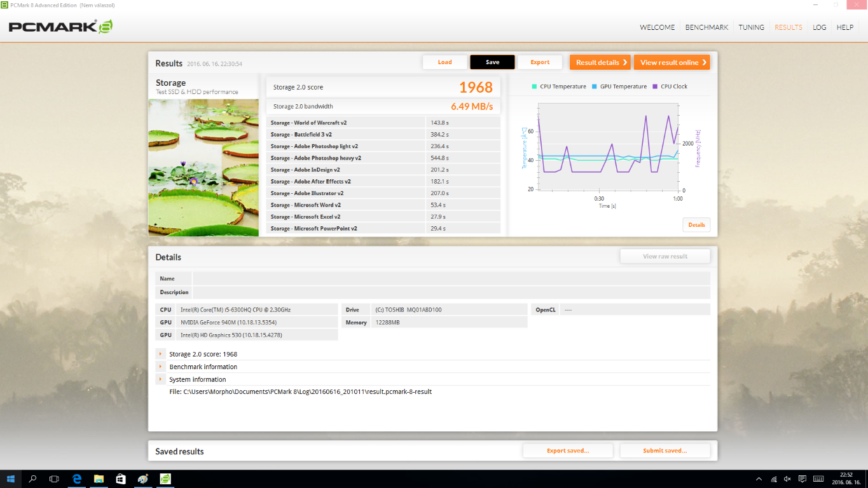The height and width of the screenshot is (488, 868).
Task: Open the network status tray icon
Action: point(773,478)
